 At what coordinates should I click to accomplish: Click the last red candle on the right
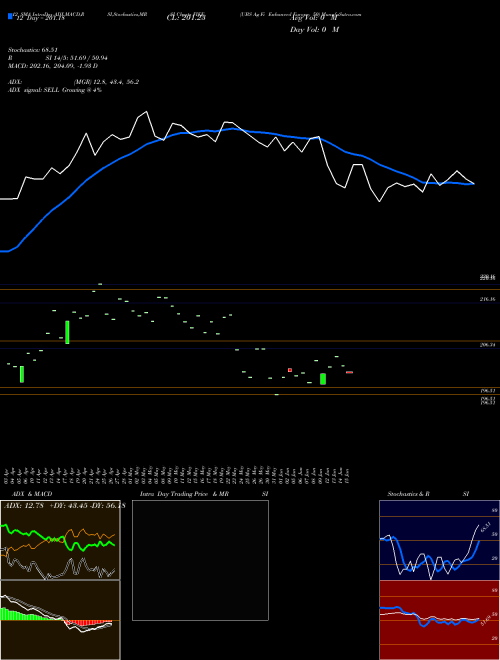coord(349,373)
